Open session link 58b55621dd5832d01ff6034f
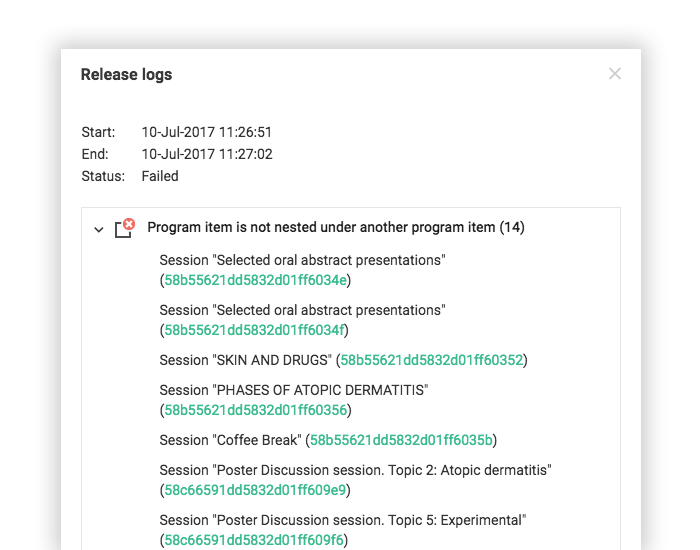The height and width of the screenshot is (550, 700). coord(254,330)
